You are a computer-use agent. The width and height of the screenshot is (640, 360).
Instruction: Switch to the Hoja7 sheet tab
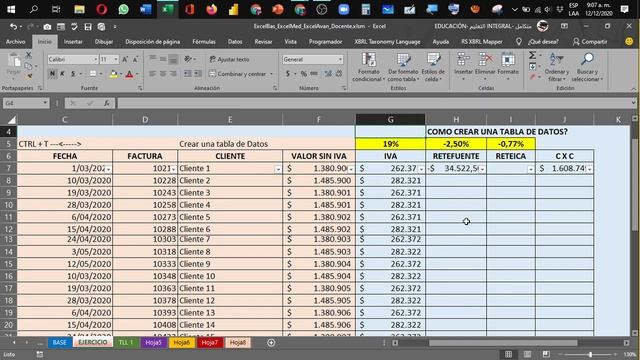[x=210, y=343]
